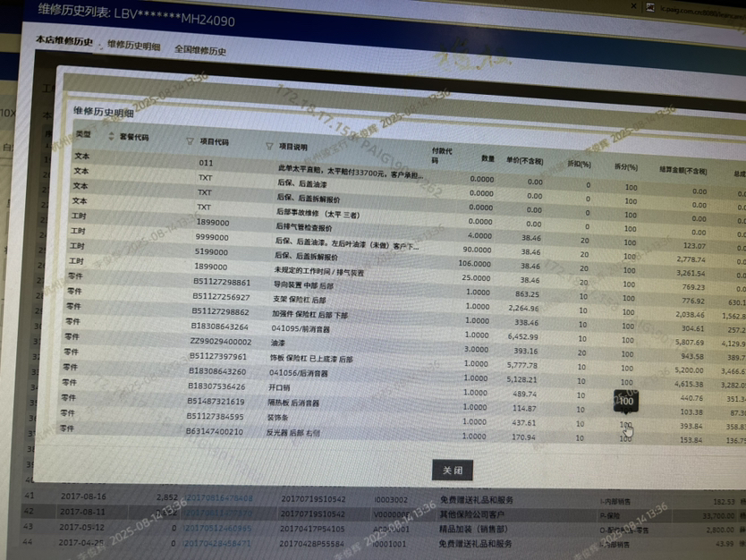The width and height of the screenshot is (746, 560).
Task: Click the filter icon beside 套餐代码
Action: pyautogui.click(x=111, y=137)
